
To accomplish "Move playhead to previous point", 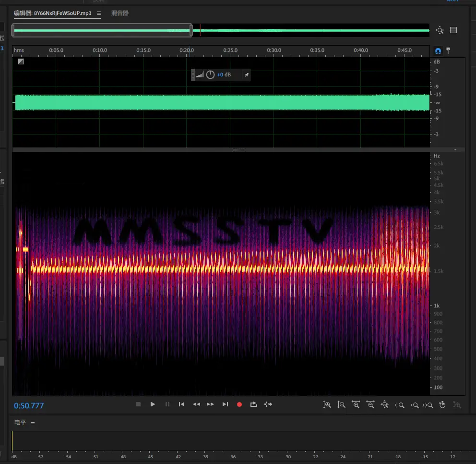I will pyautogui.click(x=181, y=404).
